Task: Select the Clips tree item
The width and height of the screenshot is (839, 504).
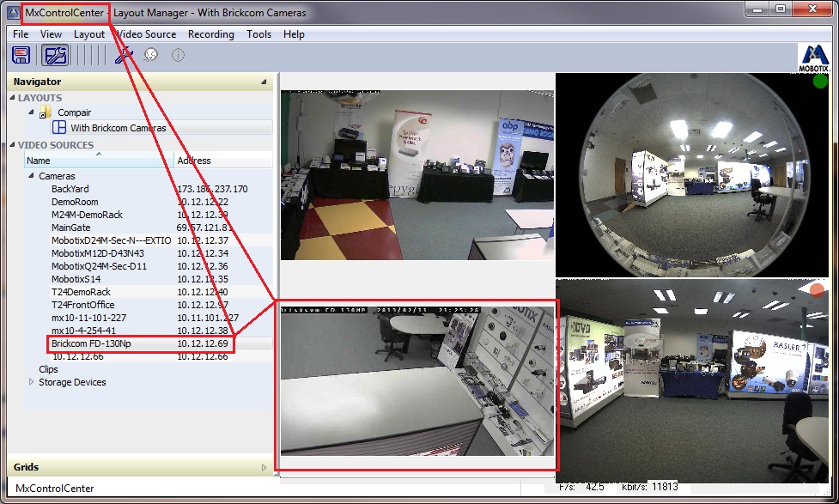Action: pos(48,369)
